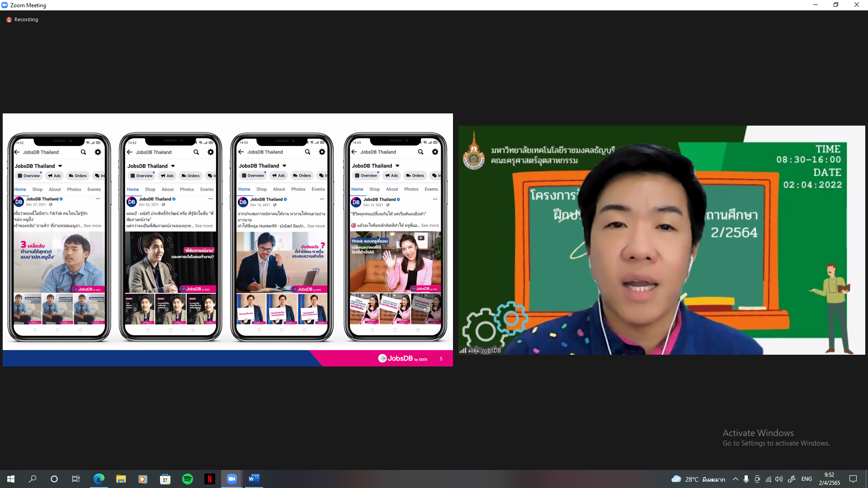
Task: Open File Explorer from the taskbar
Action: (x=121, y=479)
